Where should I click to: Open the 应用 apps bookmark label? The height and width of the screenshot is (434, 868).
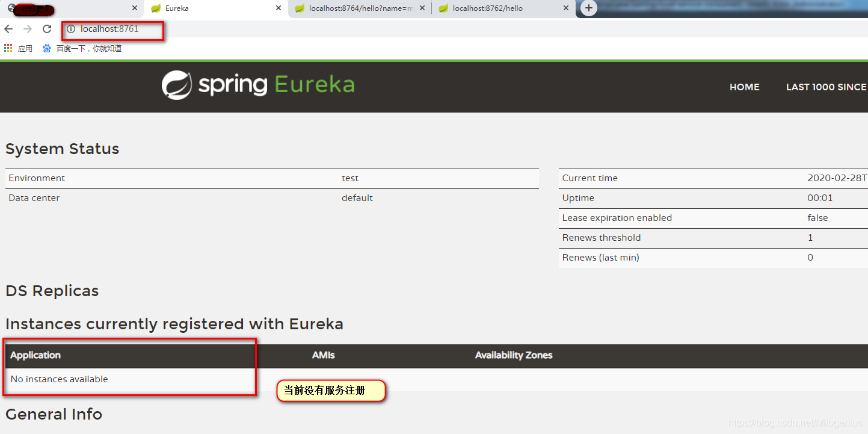click(x=25, y=49)
